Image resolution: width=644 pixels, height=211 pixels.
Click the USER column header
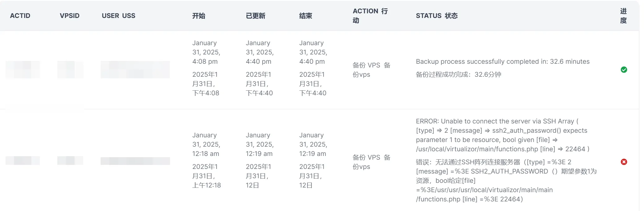click(x=119, y=16)
